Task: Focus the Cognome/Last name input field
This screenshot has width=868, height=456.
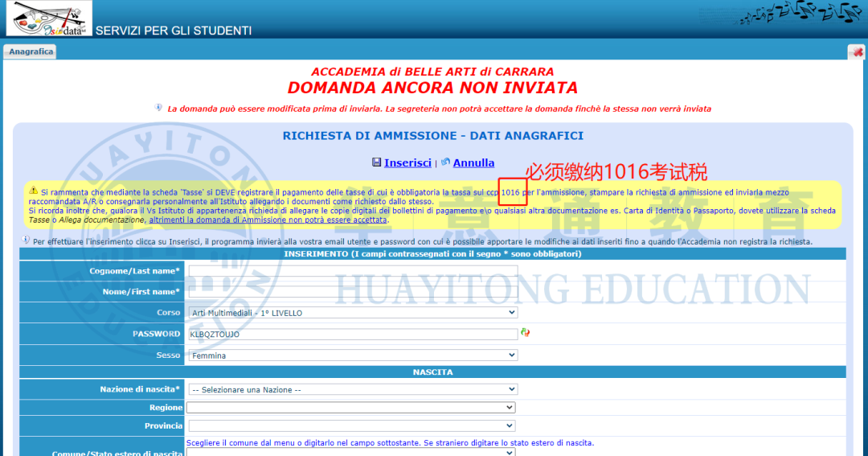Action: coord(353,270)
